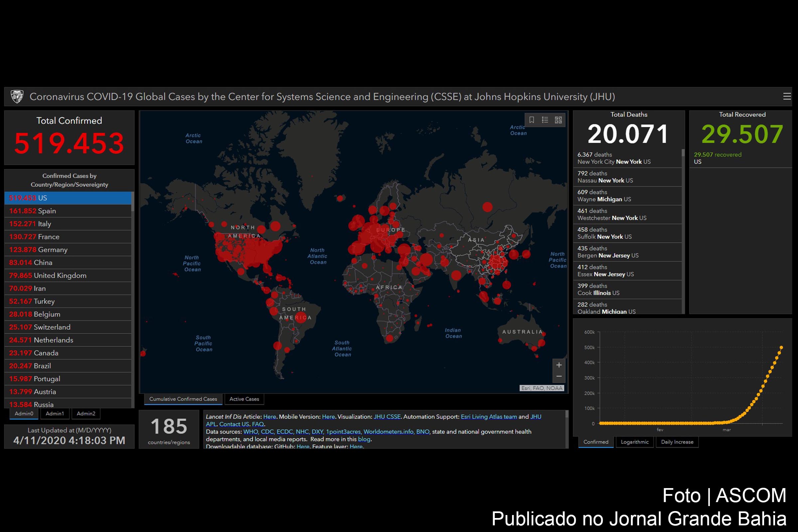Screen dimensions: 798x532
Task: Click the Johns Hopkins shield logo
Action: pyautogui.click(x=17, y=96)
